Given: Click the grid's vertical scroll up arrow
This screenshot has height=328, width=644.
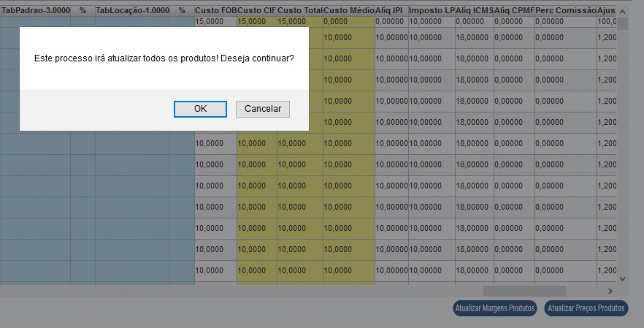Looking at the screenshot, I should coord(622,12).
